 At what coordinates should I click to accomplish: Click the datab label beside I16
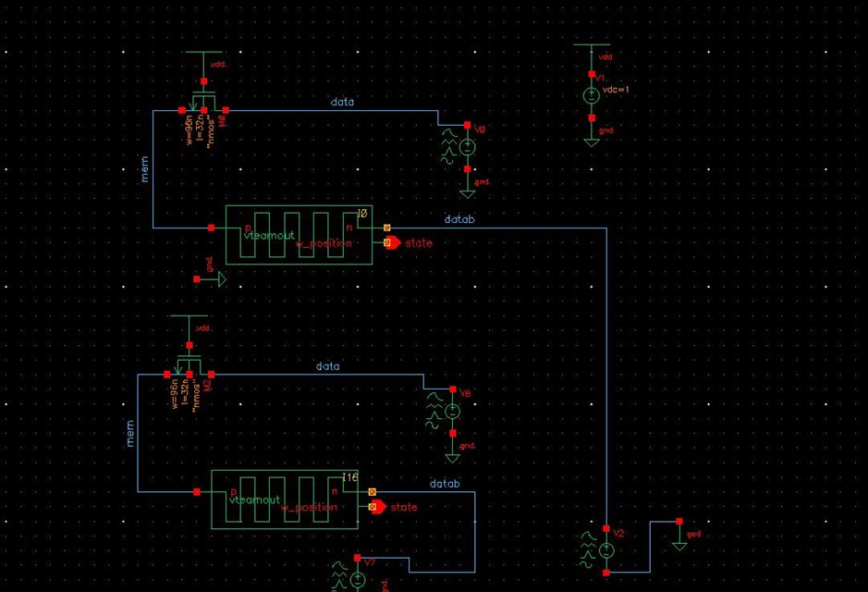(x=445, y=484)
